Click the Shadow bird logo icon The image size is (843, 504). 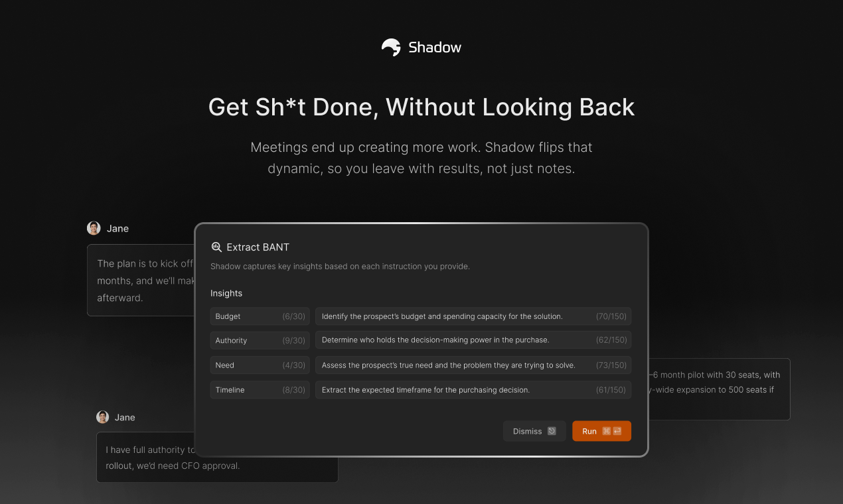point(391,47)
